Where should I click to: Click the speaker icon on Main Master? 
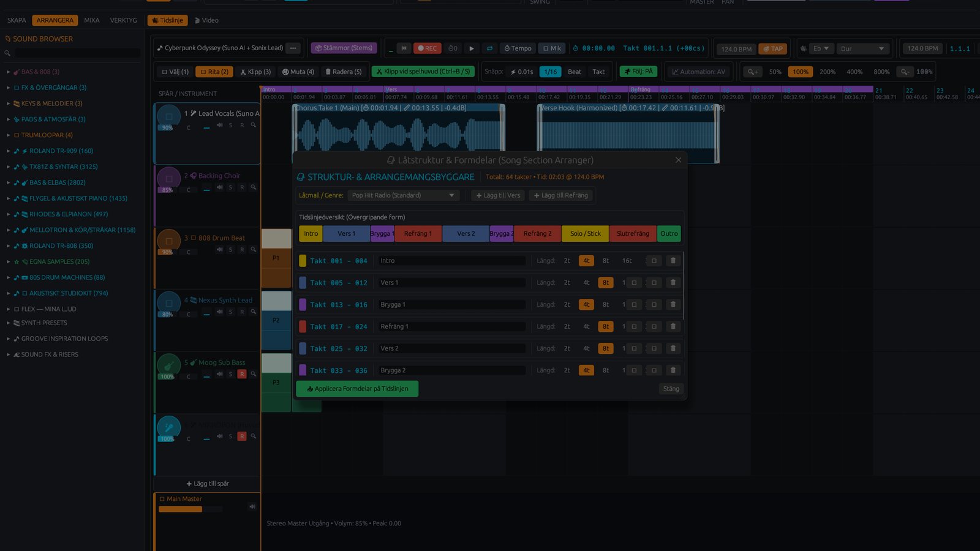[x=252, y=506]
